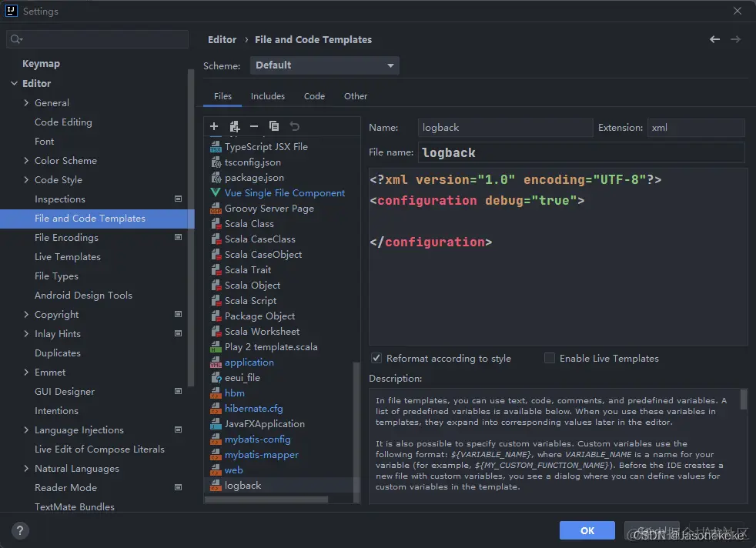Click the Name input field
Viewport: 756px width, 548px height.
click(x=505, y=128)
